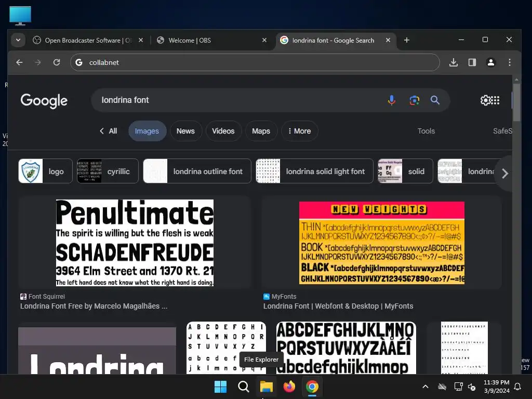
Task: Filter images by cyrillic chip
Action: point(108,171)
